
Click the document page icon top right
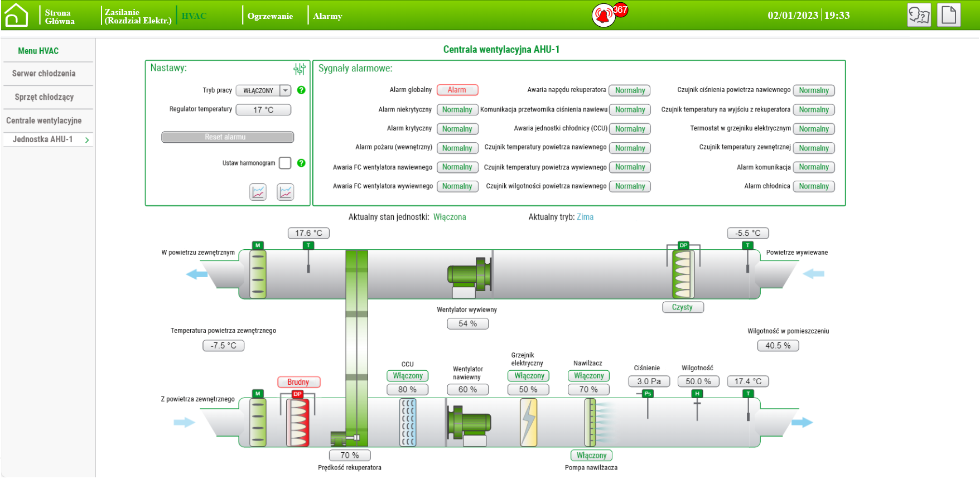(x=948, y=15)
